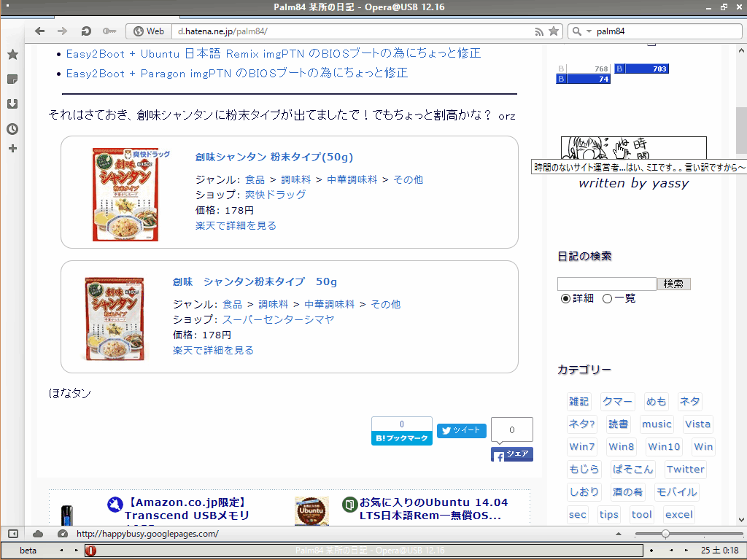Open the 雑記 category tag
This screenshot has height=560, width=747.
click(578, 402)
